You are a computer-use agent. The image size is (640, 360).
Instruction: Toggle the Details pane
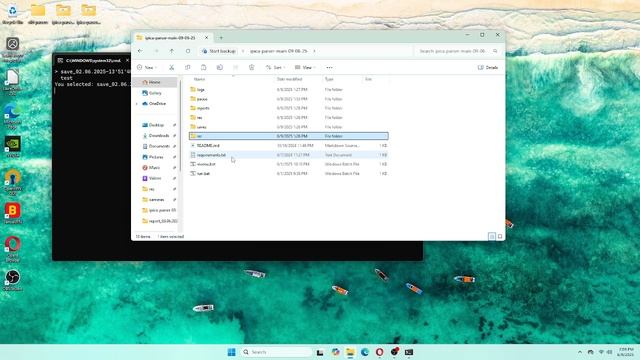[488, 67]
